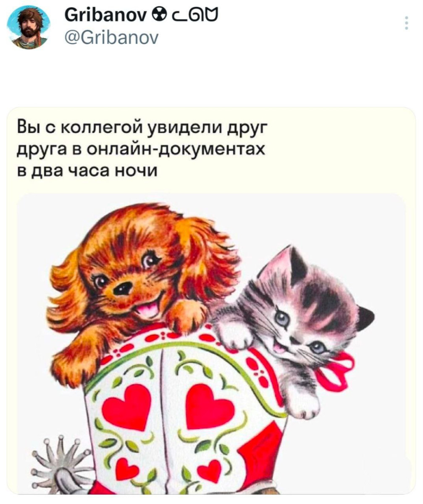This screenshot has height=504, width=423.
Task: Click the Gribanov display name
Action: pos(106,17)
